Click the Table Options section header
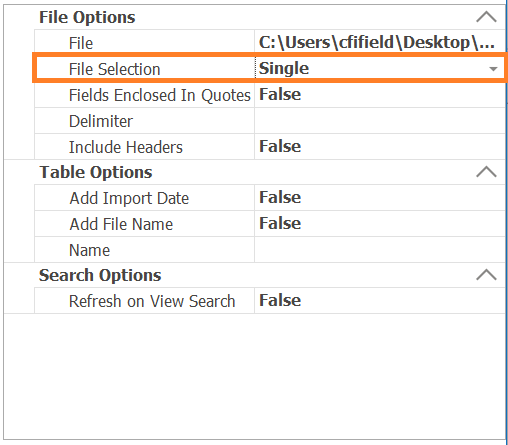This screenshot has width=508, height=445. [96, 172]
